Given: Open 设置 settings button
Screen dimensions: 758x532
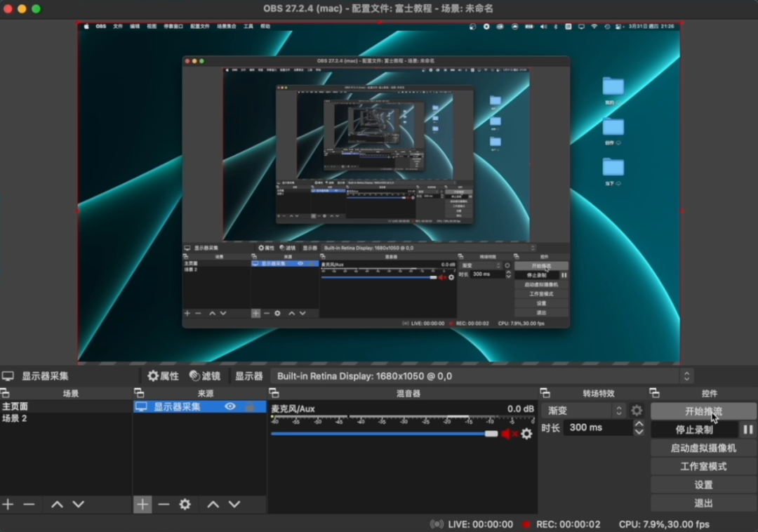Looking at the screenshot, I should (x=703, y=485).
